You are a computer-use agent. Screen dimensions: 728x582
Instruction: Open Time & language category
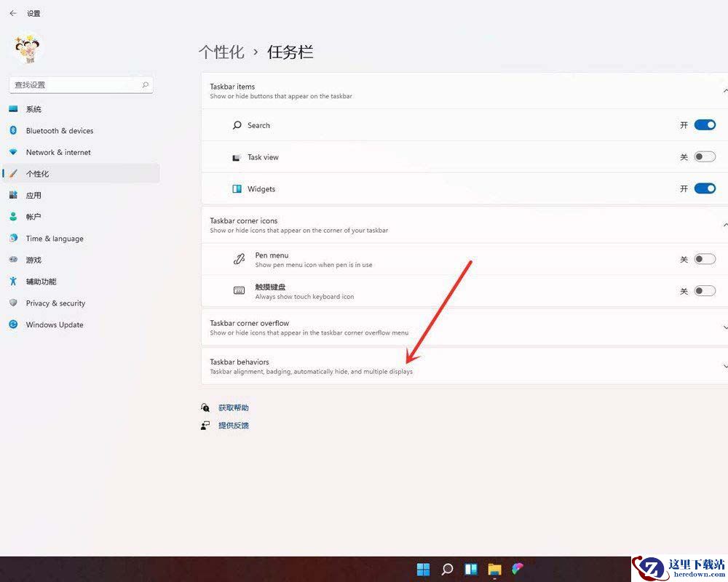tap(82, 239)
